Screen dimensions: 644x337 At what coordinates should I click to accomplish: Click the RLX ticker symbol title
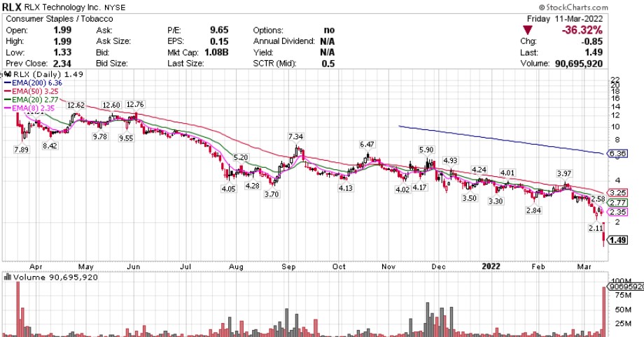point(11,7)
